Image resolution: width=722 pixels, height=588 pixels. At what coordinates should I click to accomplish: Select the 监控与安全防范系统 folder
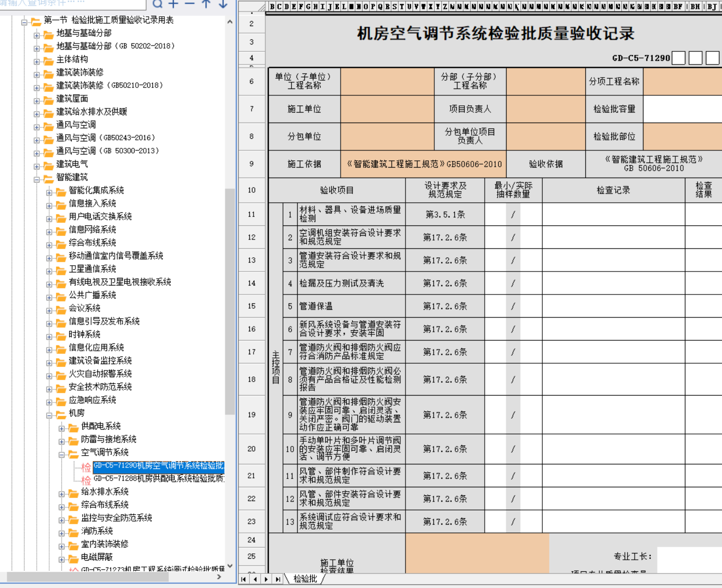point(116,518)
